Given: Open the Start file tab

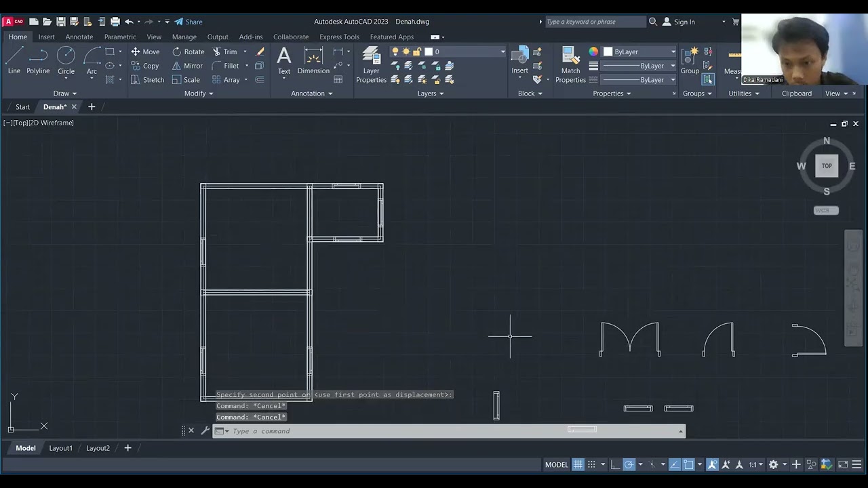Looking at the screenshot, I should 23,106.
